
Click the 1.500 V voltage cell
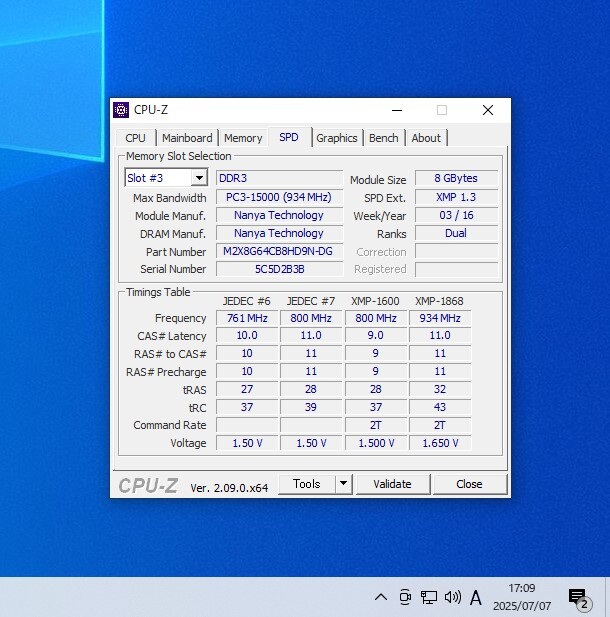pyautogui.click(x=375, y=443)
